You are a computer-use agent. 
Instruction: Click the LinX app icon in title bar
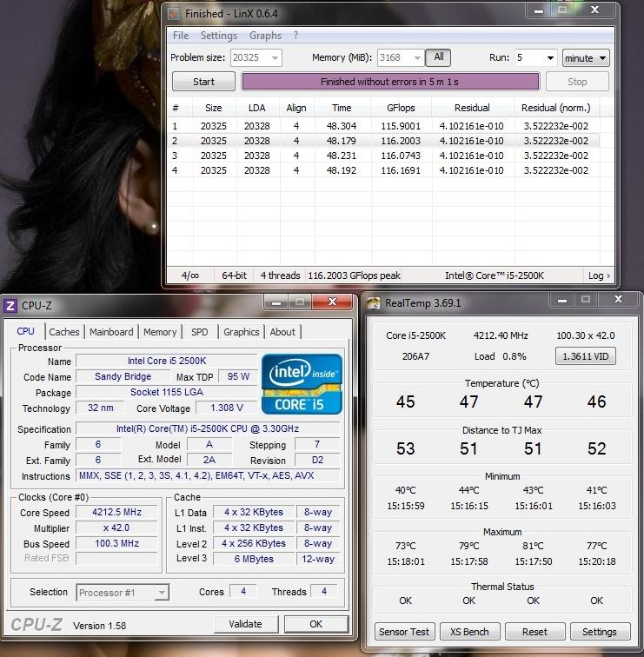(x=173, y=13)
